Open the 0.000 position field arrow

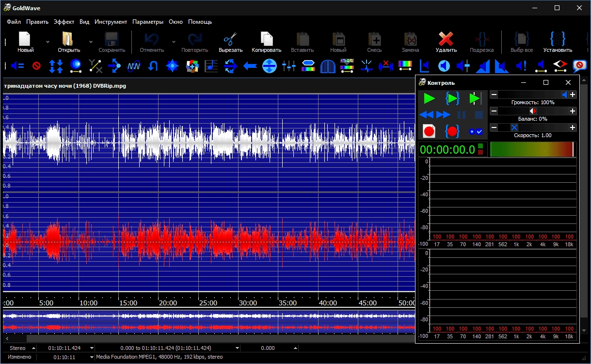pos(296,348)
